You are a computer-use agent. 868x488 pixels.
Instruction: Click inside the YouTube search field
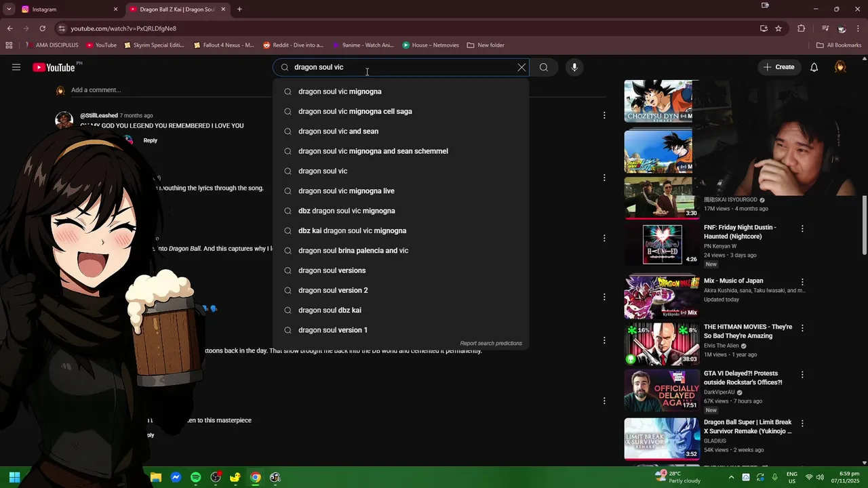pyautogui.click(x=401, y=67)
